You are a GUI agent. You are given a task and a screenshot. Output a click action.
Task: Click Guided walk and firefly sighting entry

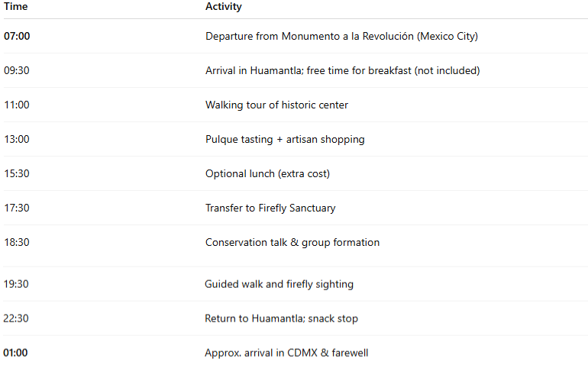tap(279, 284)
